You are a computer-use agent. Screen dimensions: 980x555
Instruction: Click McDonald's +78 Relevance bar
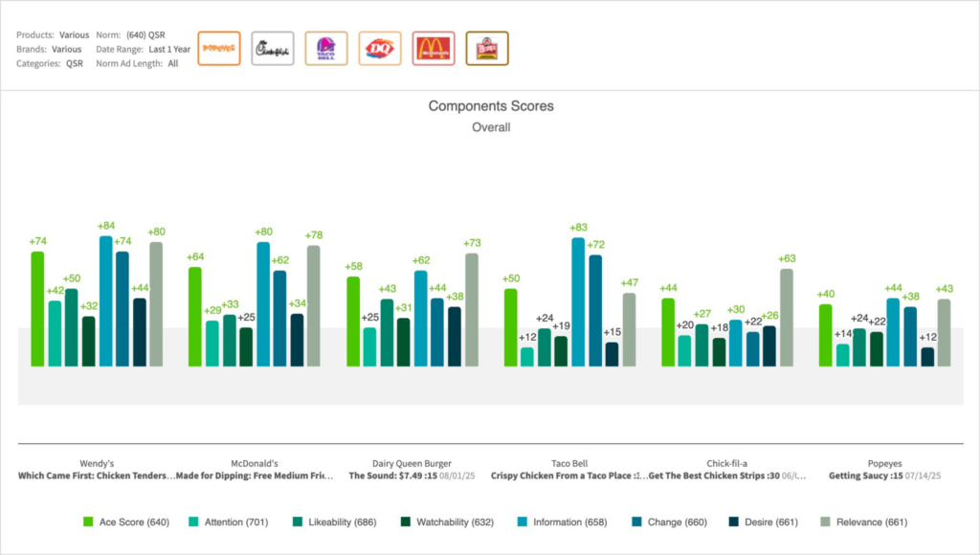(x=314, y=305)
